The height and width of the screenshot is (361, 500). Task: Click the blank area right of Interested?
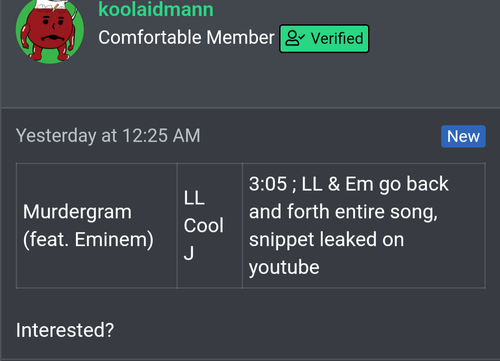[300, 330]
